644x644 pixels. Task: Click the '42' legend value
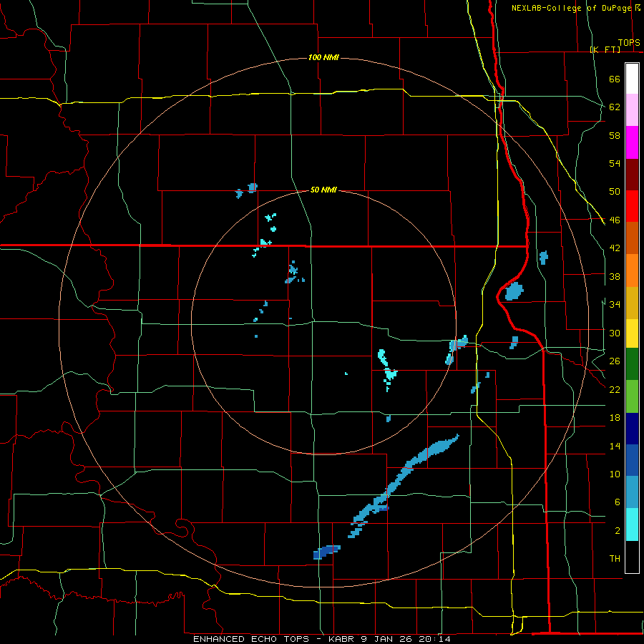point(615,248)
